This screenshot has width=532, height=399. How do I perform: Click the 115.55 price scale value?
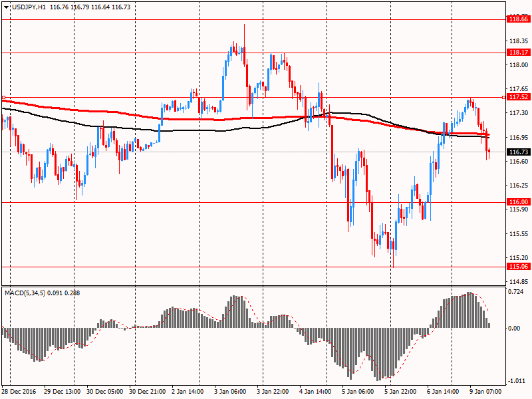(519, 234)
